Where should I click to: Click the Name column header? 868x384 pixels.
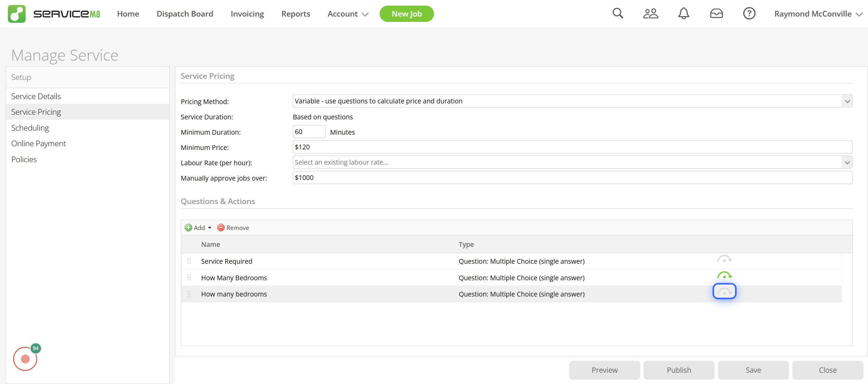click(x=211, y=244)
